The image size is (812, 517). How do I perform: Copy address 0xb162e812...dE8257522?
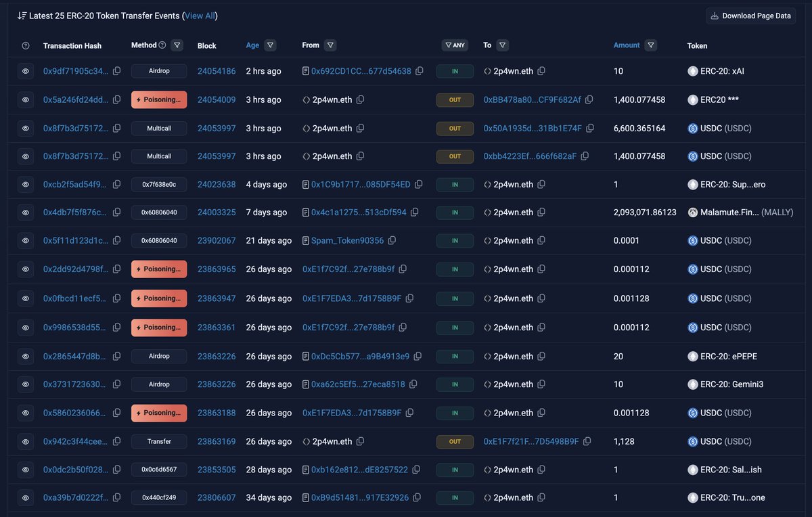point(416,470)
